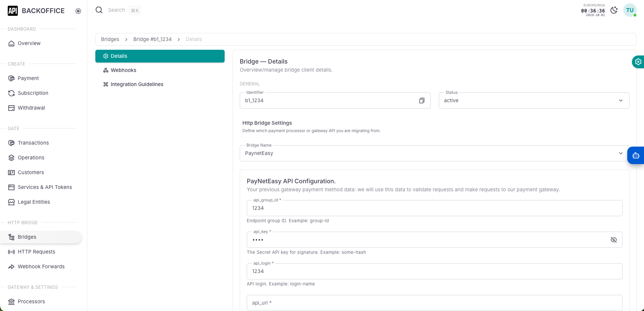Select the Details tab
This screenshot has height=311, width=644.
click(160, 56)
